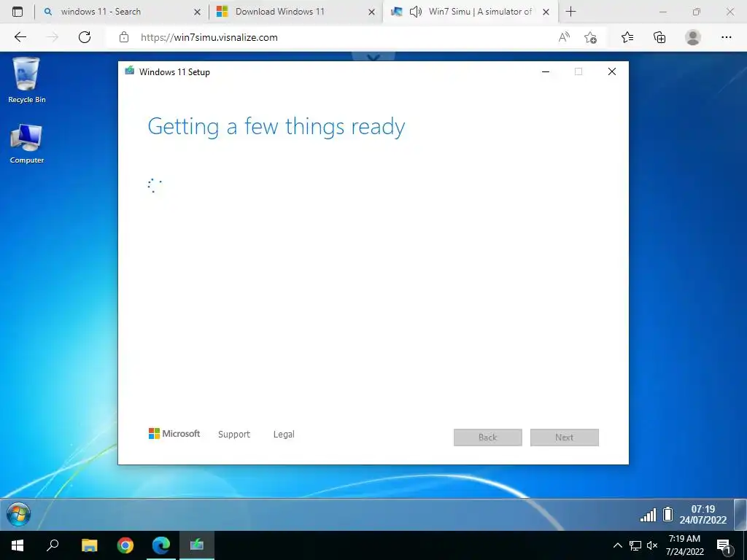Image resolution: width=747 pixels, height=560 pixels.
Task: Open taskbar Search magnifier
Action: (x=53, y=545)
